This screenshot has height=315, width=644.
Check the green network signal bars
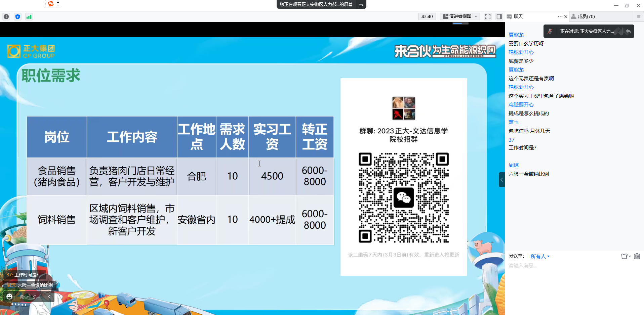click(29, 16)
